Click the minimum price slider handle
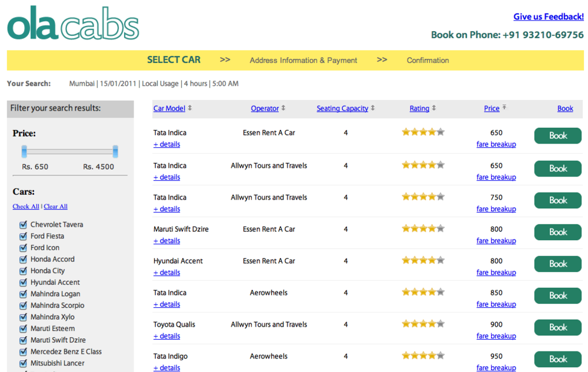The width and height of the screenshot is (588, 372). (x=24, y=152)
